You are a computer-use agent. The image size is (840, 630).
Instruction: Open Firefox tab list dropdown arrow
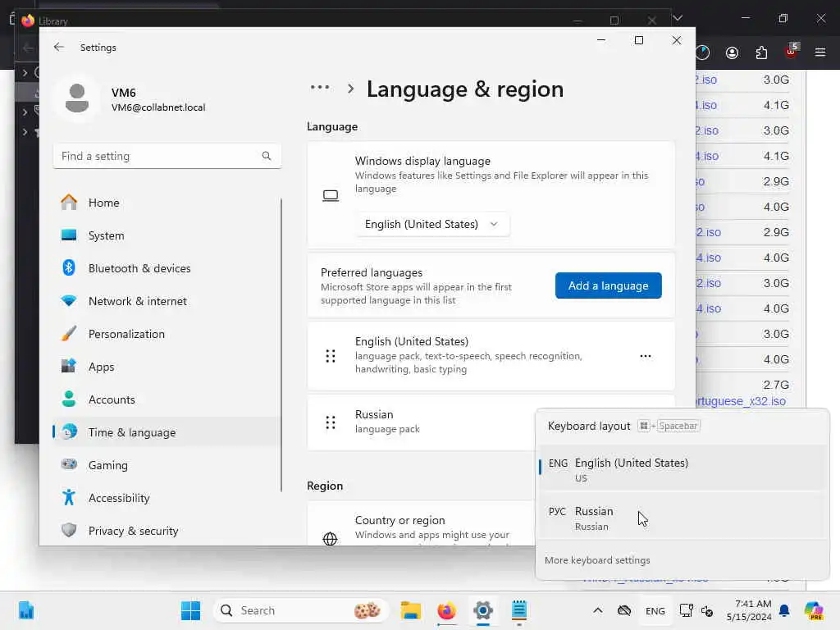tap(677, 18)
